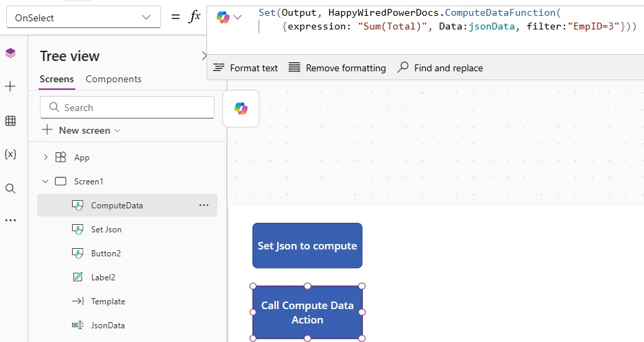Click the floating Copilot button on canvas
This screenshot has width=644, height=342.
point(241,108)
